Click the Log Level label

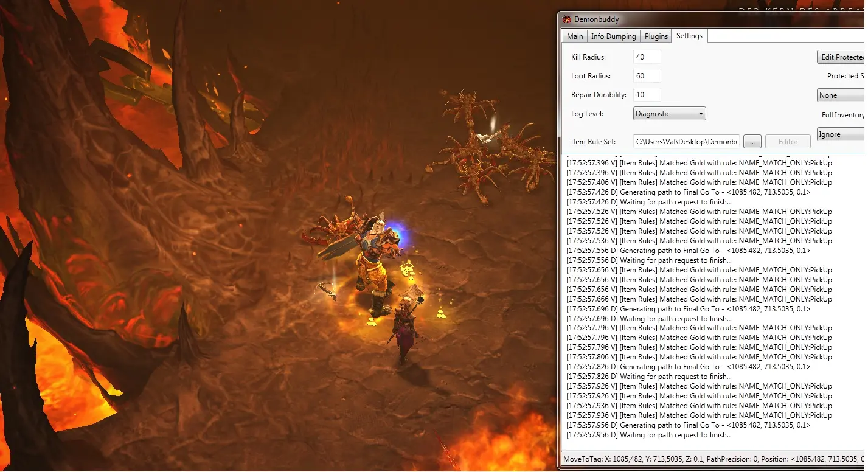587,114
